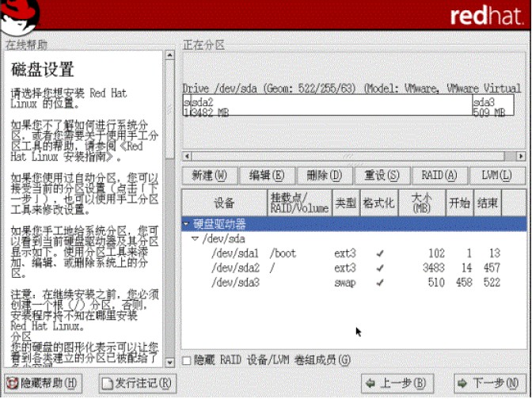Click disk view scroll left arrow
Image resolution: width=532 pixels, height=399 pixels.
[x=187, y=156]
